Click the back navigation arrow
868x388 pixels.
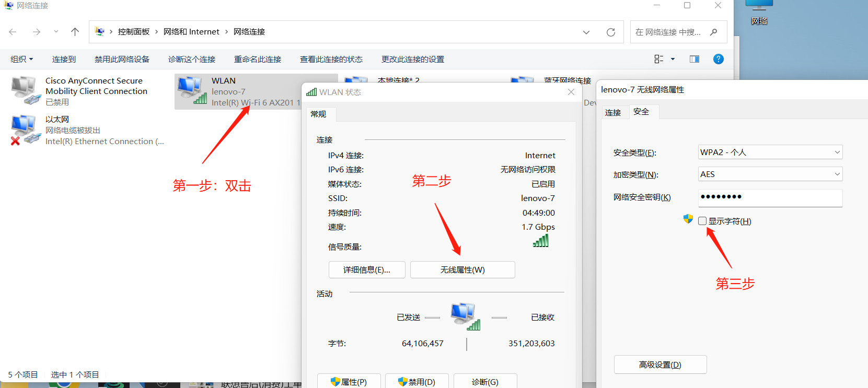(x=13, y=32)
